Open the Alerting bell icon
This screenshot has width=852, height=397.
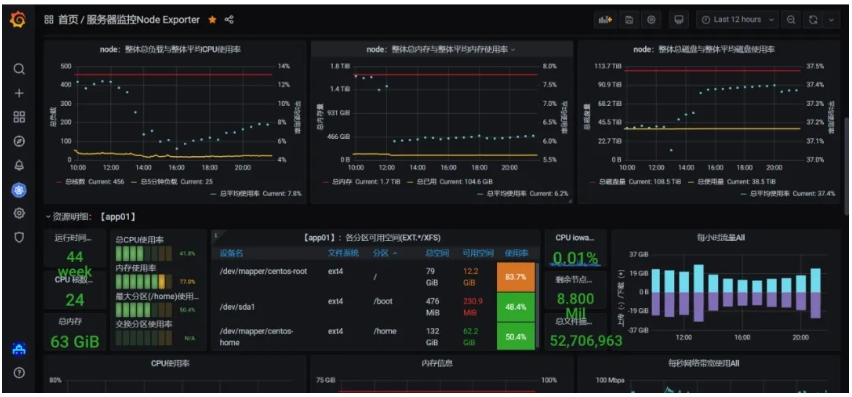coord(19,165)
